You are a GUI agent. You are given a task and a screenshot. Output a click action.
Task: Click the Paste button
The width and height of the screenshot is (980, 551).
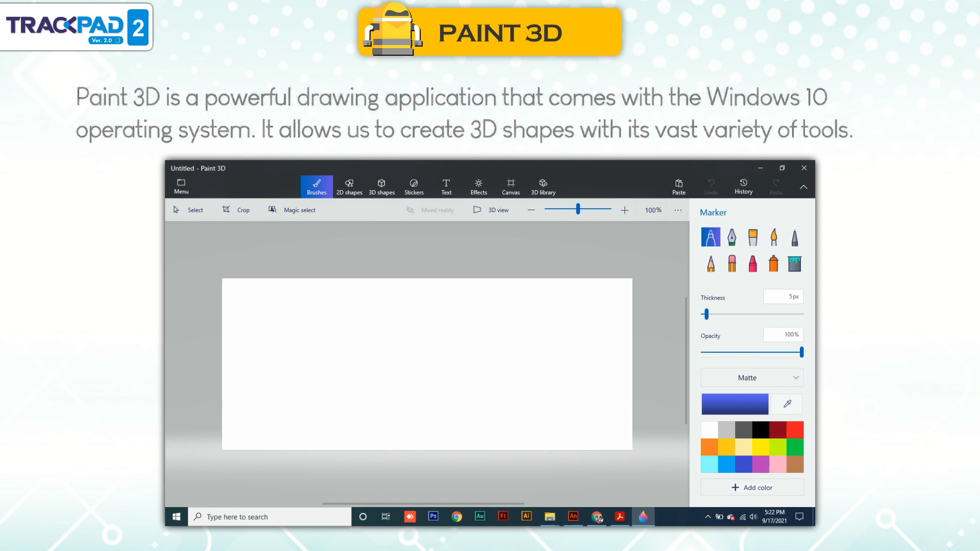click(x=679, y=186)
